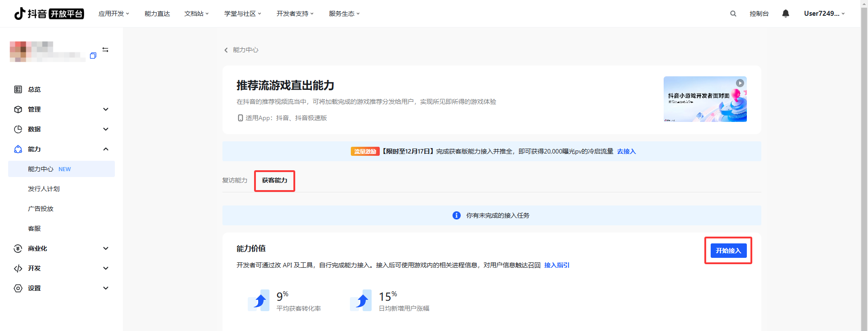Image resolution: width=868 pixels, height=331 pixels.
Task: Select the 获客能力 tab
Action: tap(274, 180)
